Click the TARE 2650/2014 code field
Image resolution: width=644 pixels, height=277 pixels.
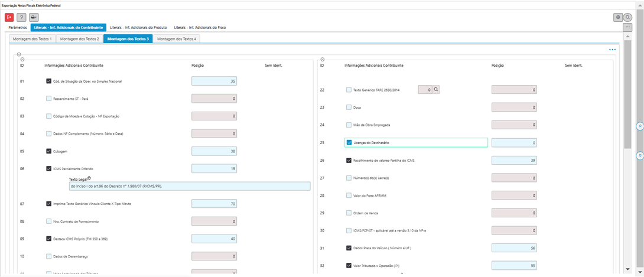tap(425, 89)
